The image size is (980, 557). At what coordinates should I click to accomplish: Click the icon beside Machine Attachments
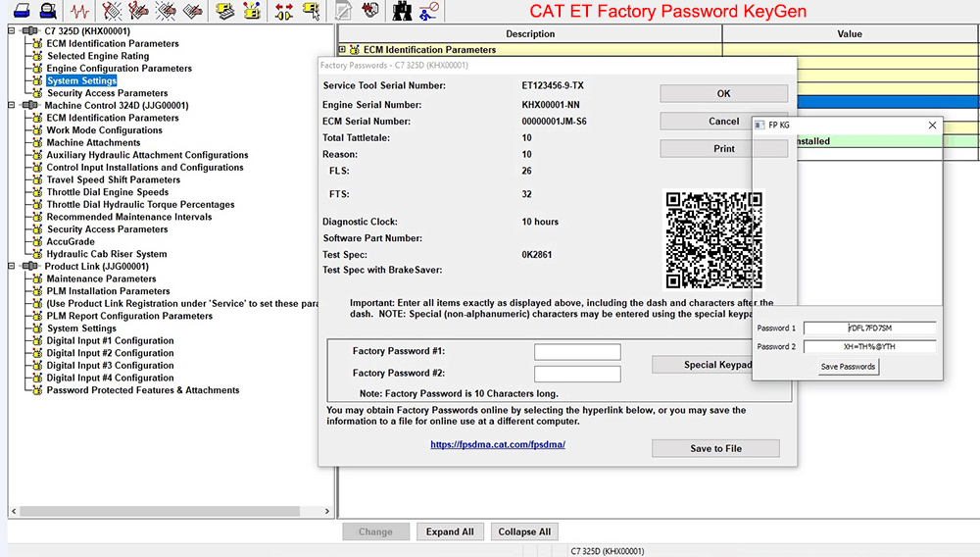[37, 142]
